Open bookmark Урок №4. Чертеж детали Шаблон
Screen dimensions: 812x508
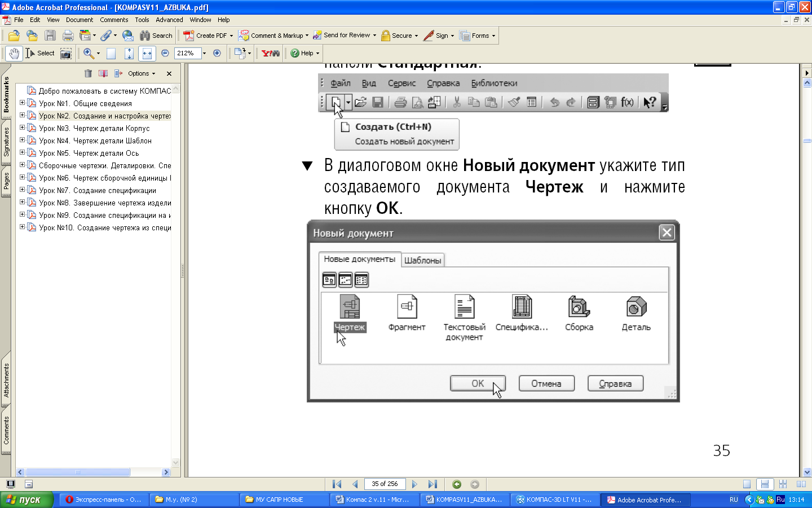click(x=95, y=141)
